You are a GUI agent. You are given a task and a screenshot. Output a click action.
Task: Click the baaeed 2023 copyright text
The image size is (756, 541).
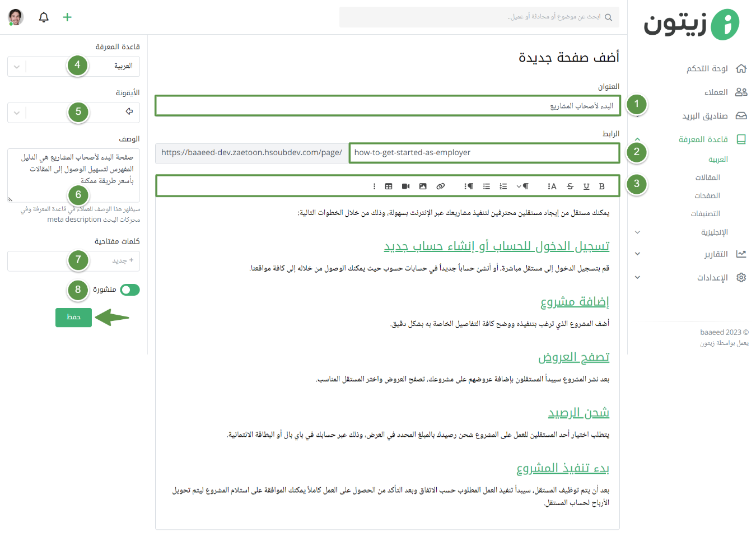pyautogui.click(x=724, y=333)
